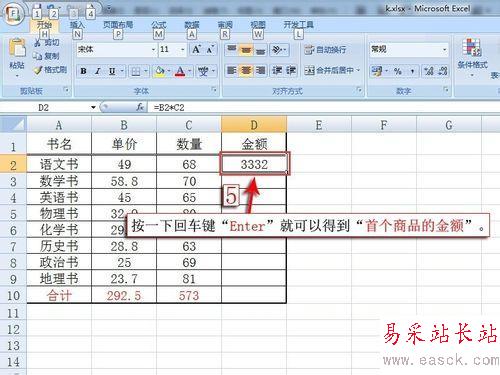The width and height of the screenshot is (500, 375).
Task: Open the Merge and Center dropdown arrow
Action: (359, 70)
